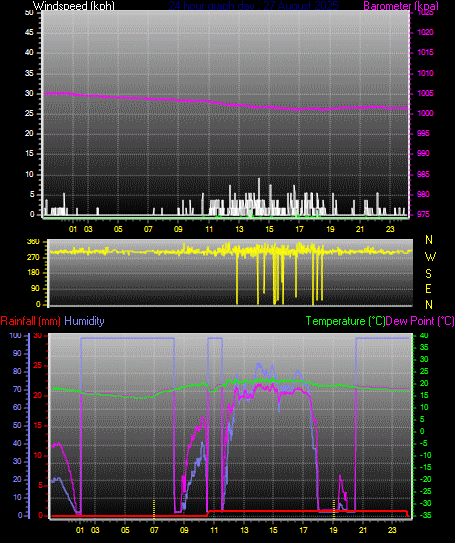The width and height of the screenshot is (455, 543).
Task: Click the 100 value on humidity axis
Action: click(x=16, y=336)
